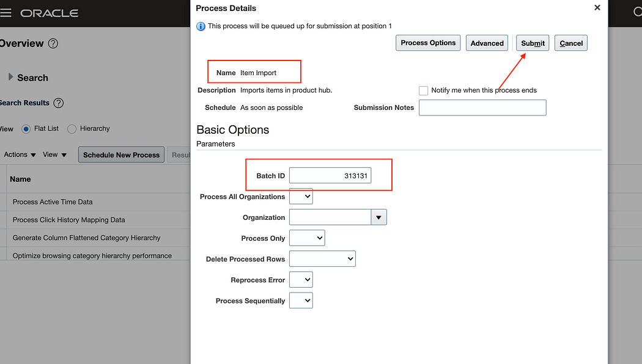The width and height of the screenshot is (642, 364).
Task: Enable Notify me when this process ends
Action: tap(423, 90)
